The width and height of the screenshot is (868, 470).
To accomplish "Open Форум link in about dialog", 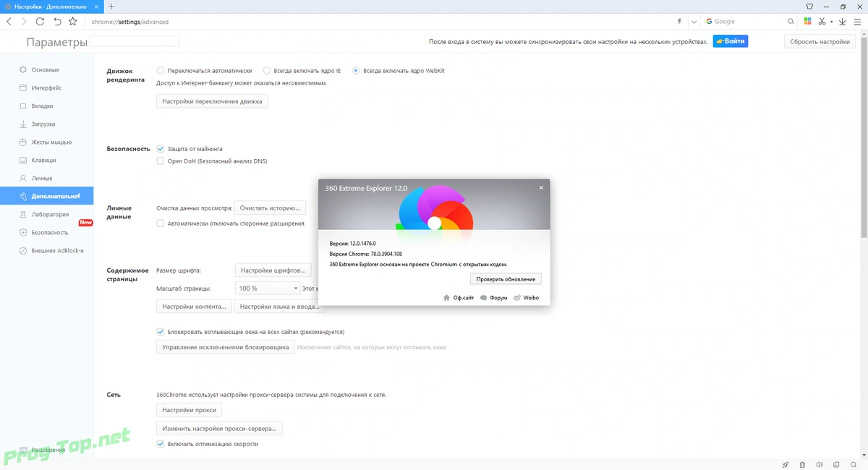I will pos(493,298).
